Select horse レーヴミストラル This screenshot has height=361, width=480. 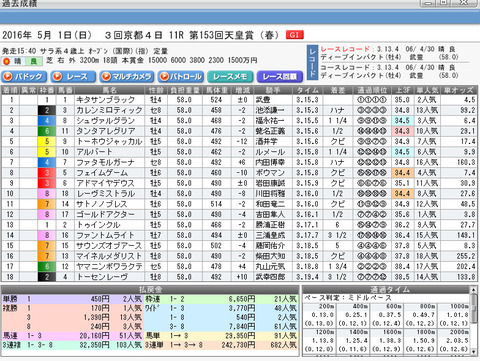tap(106, 193)
